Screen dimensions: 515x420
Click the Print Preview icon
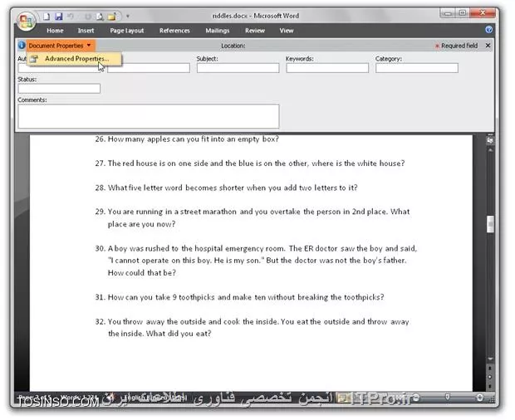(x=100, y=16)
